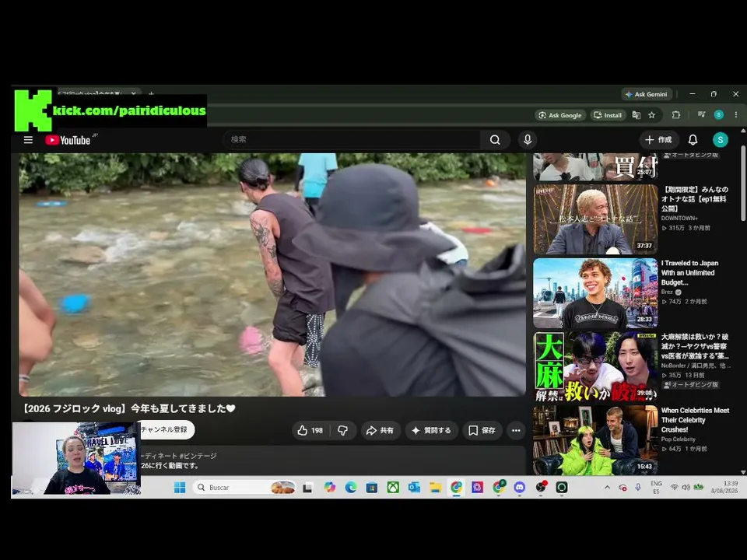The height and width of the screenshot is (560, 747).
Task: Click the video player to pause
Action: 272,275
